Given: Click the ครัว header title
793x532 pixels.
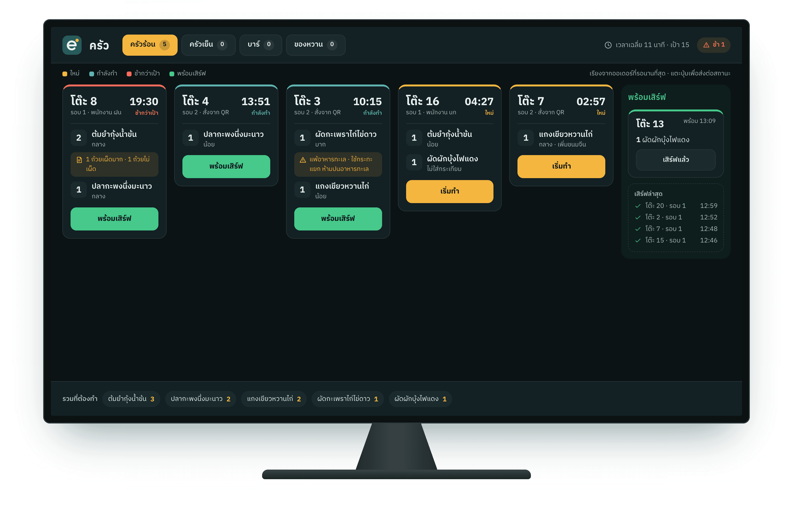Looking at the screenshot, I should [x=99, y=45].
